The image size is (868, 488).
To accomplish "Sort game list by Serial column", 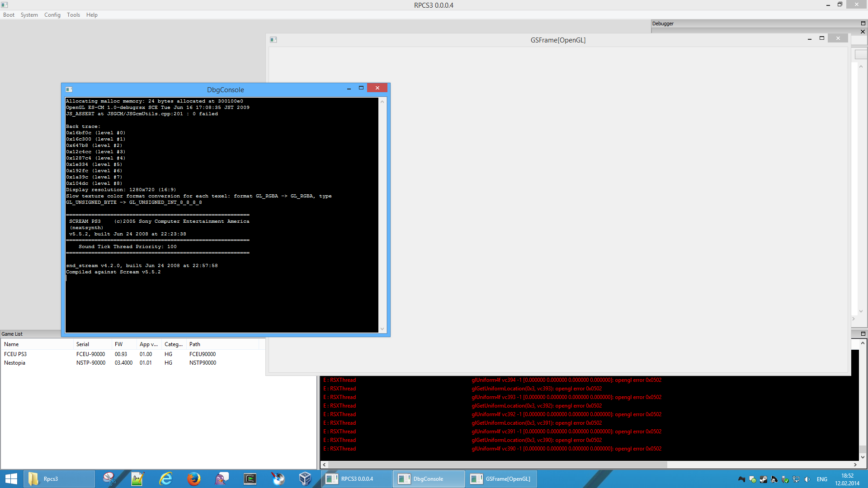I will [83, 344].
